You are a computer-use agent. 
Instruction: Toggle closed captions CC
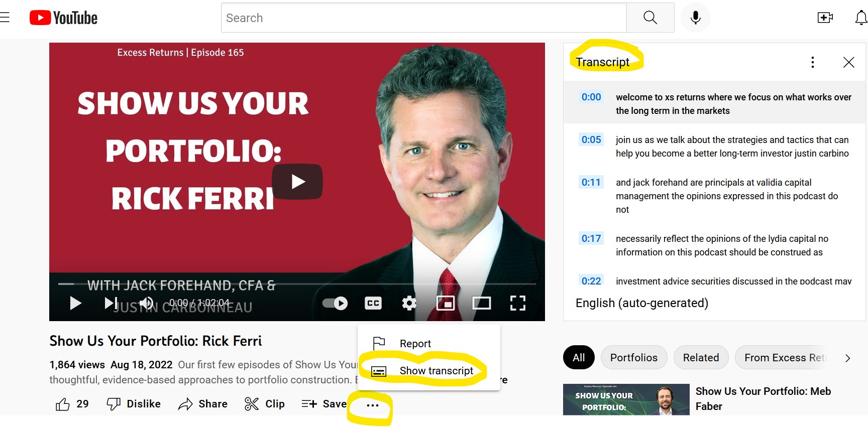pyautogui.click(x=373, y=303)
